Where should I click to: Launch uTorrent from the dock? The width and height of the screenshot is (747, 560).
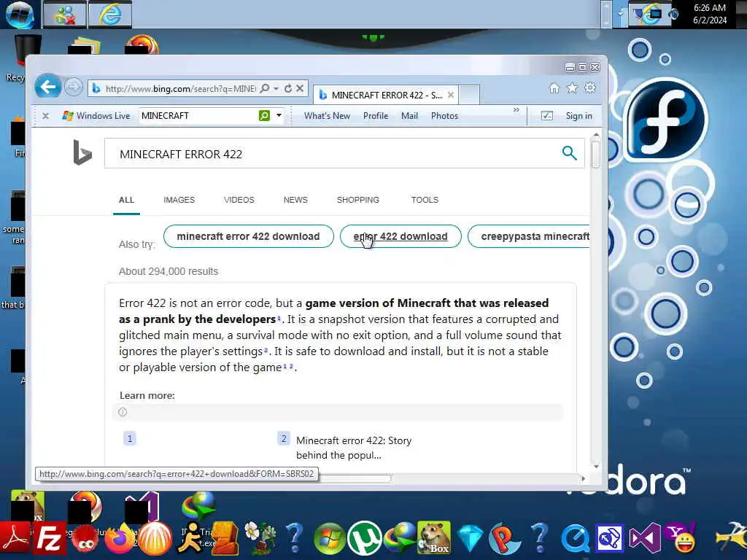[x=365, y=539]
